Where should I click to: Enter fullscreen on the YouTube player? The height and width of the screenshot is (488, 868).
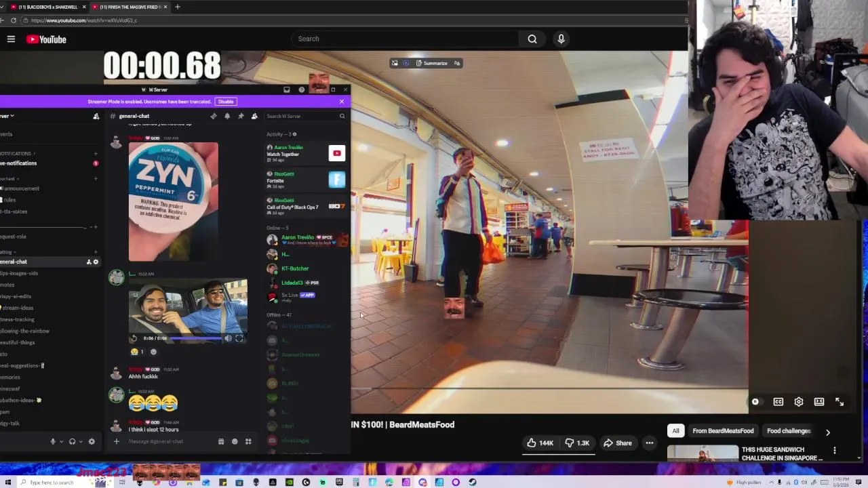tap(840, 402)
